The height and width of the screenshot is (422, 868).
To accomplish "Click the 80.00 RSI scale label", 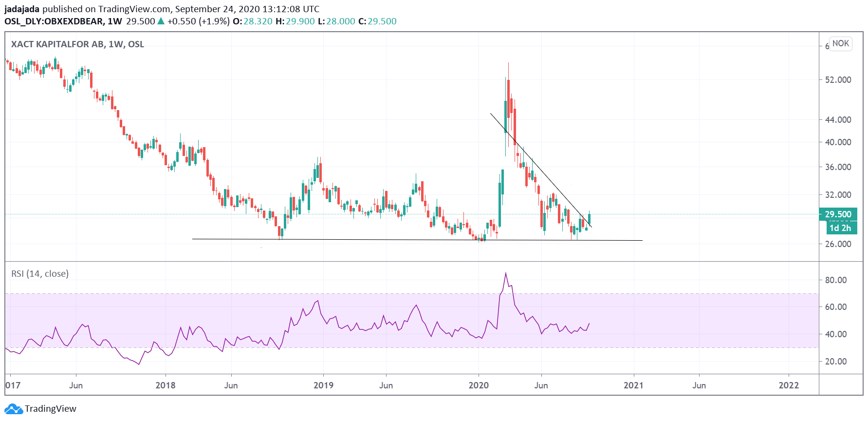I will tap(835, 280).
